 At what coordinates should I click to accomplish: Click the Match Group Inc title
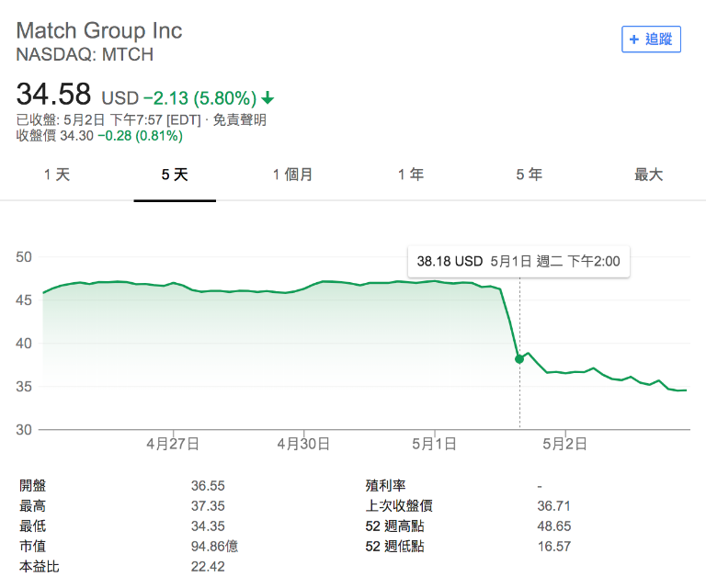pos(99,30)
